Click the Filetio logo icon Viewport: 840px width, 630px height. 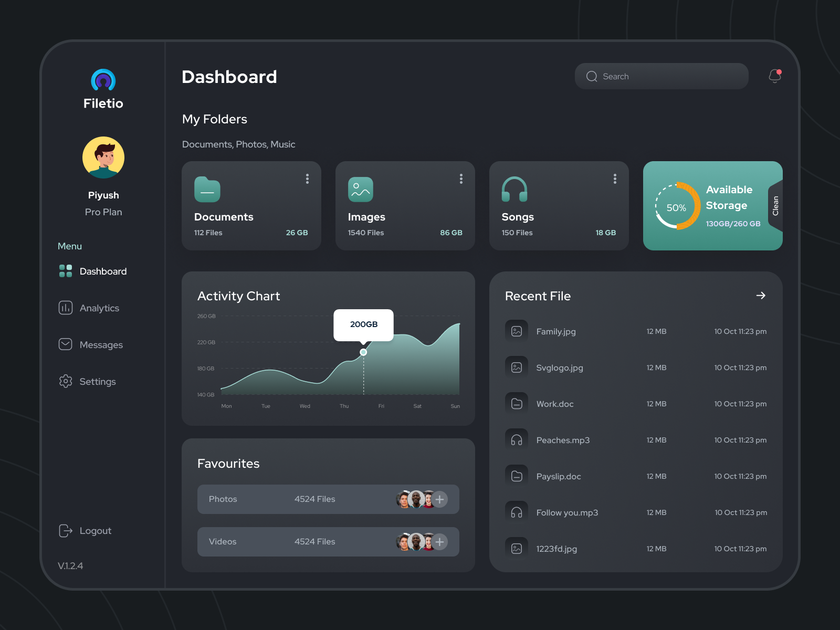[103, 80]
